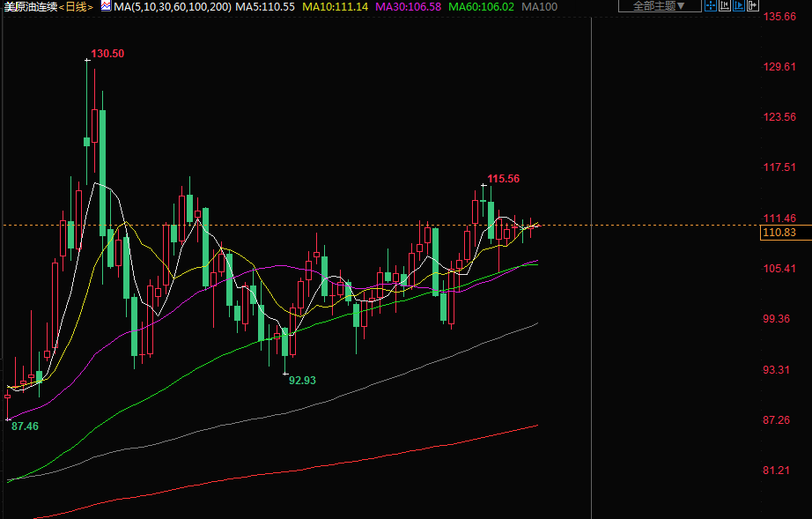This screenshot has height=519, width=812.
Task: Click the 130.50 high price marker
Action: click(107, 54)
